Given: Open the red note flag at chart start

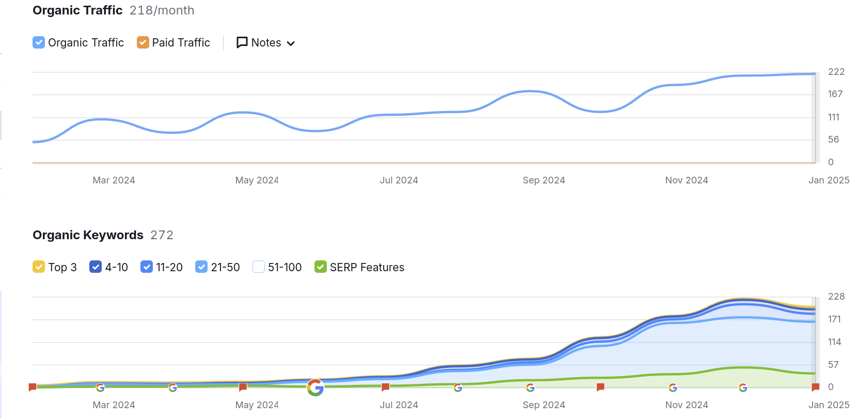Looking at the screenshot, I should pos(33,387).
